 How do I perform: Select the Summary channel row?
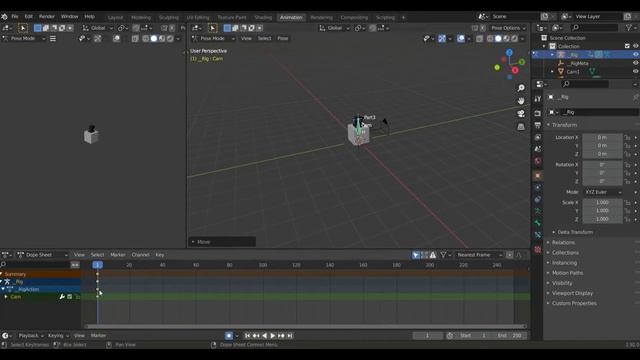click(41, 274)
